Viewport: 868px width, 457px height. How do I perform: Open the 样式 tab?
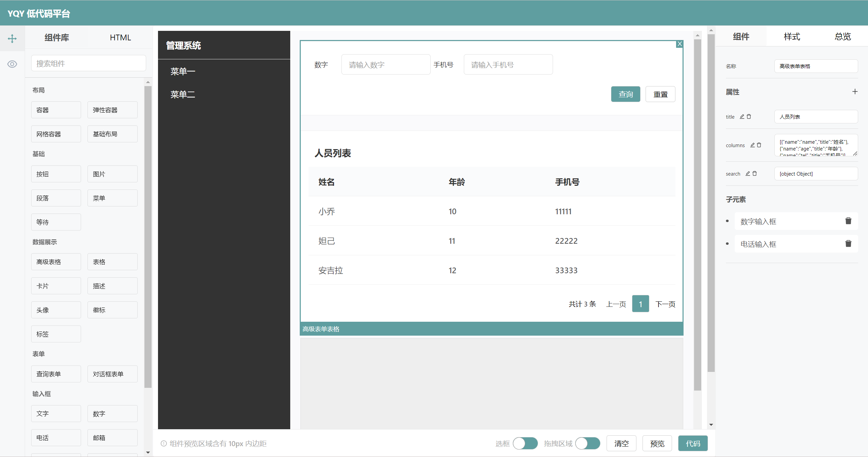(792, 37)
